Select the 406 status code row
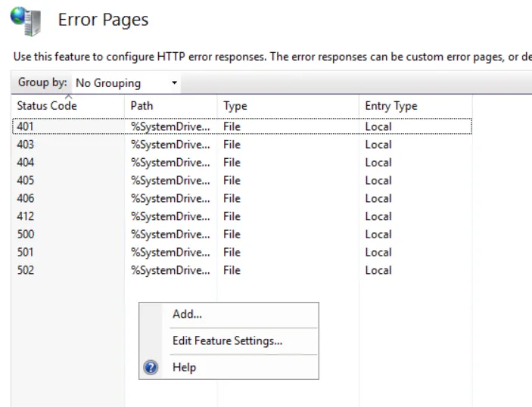 tap(242, 198)
